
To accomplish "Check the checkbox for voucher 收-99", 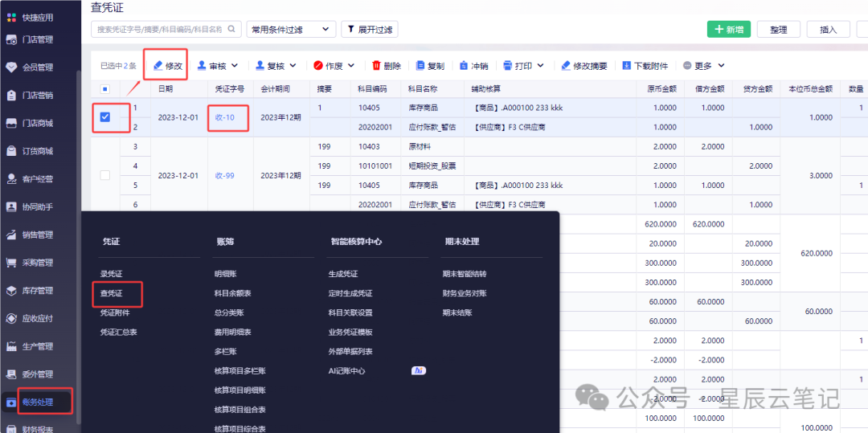I will coord(104,175).
